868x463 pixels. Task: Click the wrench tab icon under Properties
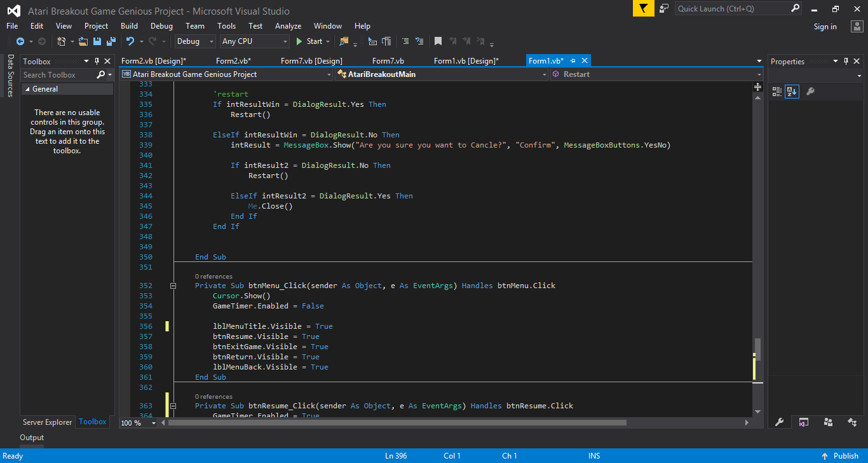click(x=779, y=422)
